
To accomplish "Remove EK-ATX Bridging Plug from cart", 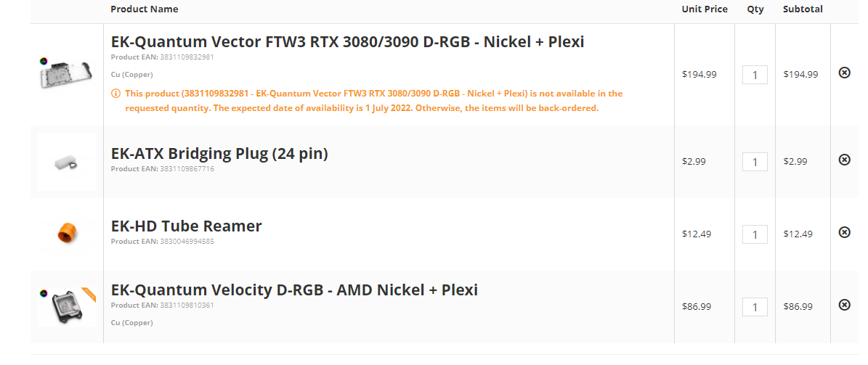I will (844, 160).
